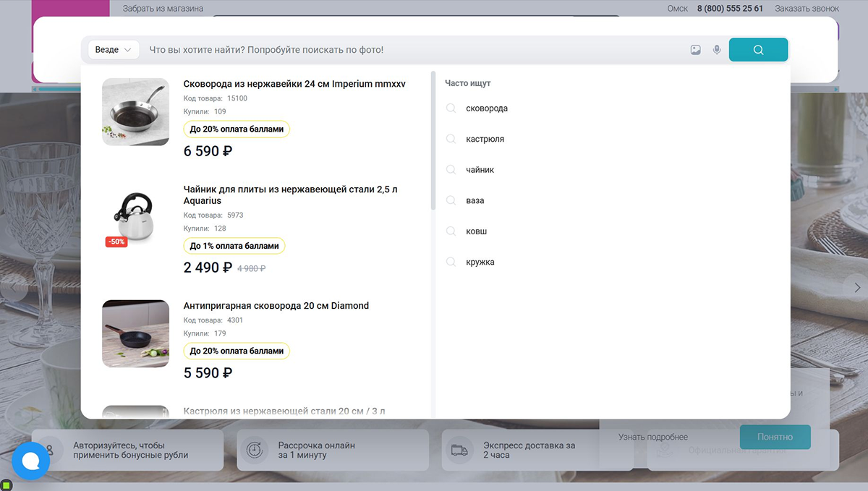Select the 'Омск' city selector
The image size is (868, 491).
(x=678, y=9)
